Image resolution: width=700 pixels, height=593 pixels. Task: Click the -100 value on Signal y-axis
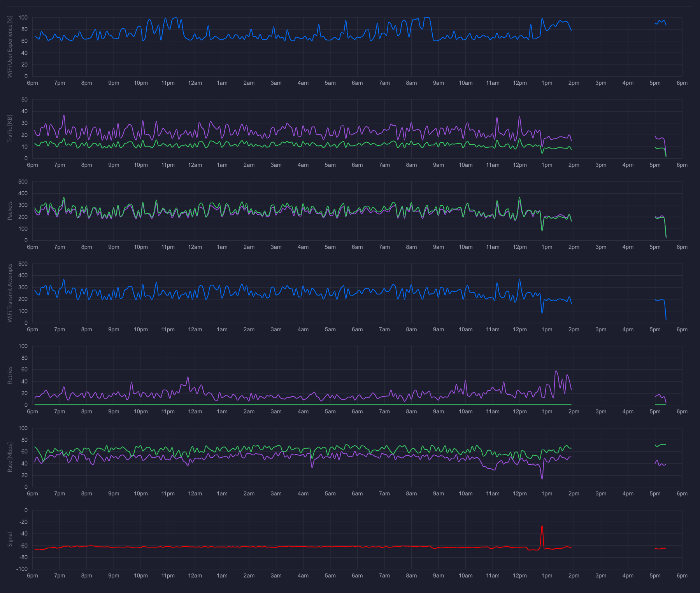21,569
